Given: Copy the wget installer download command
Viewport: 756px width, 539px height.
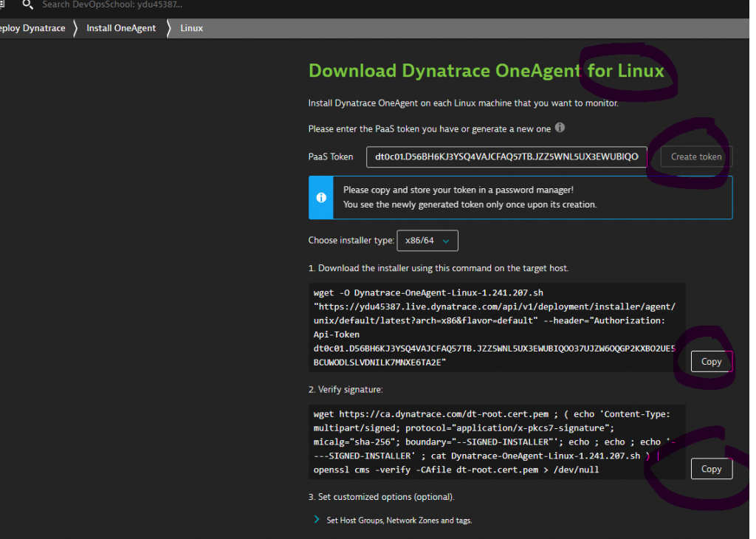Looking at the screenshot, I should (x=711, y=362).
